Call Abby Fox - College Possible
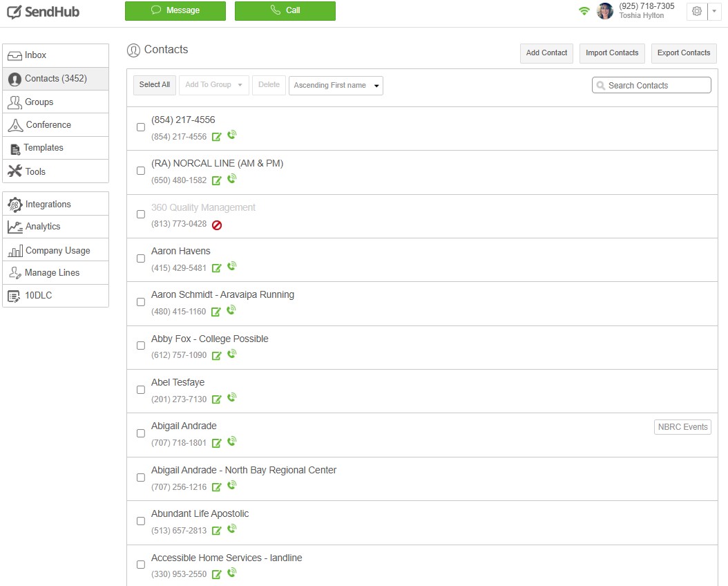Viewport: 728px width, 586px height. pyautogui.click(x=231, y=354)
